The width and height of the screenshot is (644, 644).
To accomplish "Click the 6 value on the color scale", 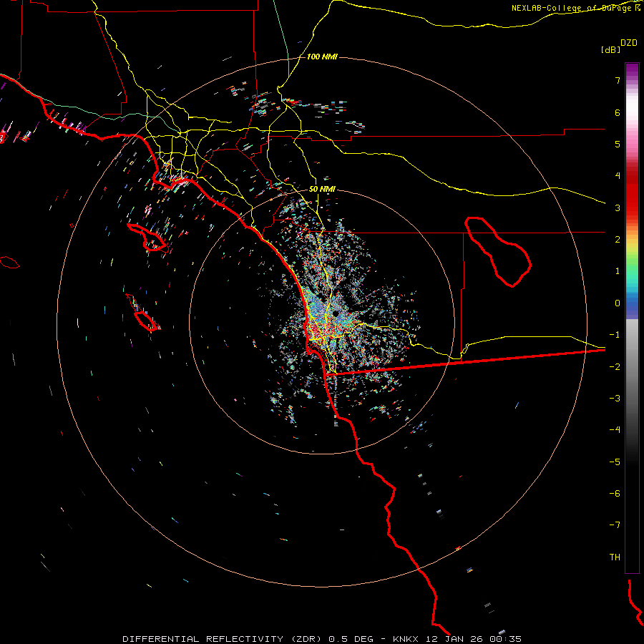I will [x=618, y=112].
